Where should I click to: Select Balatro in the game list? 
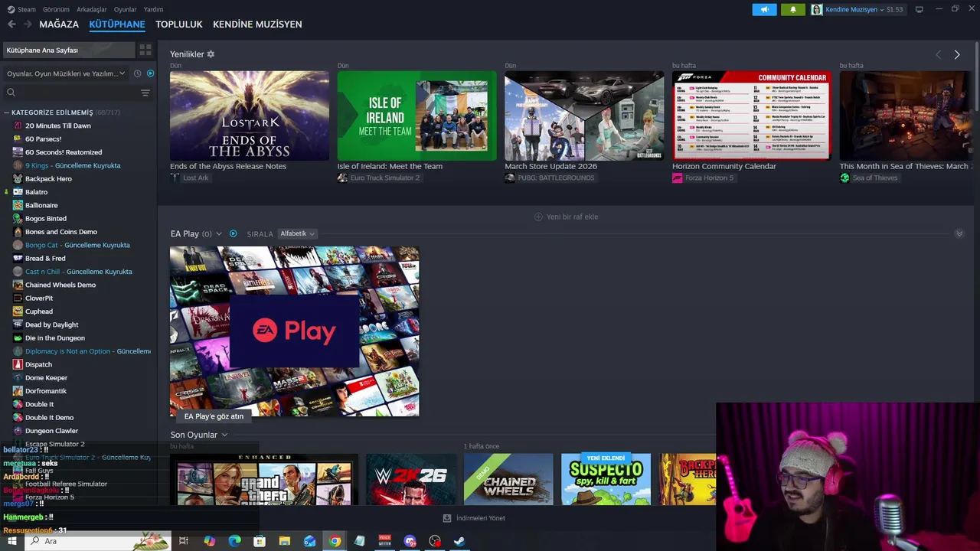click(x=36, y=192)
